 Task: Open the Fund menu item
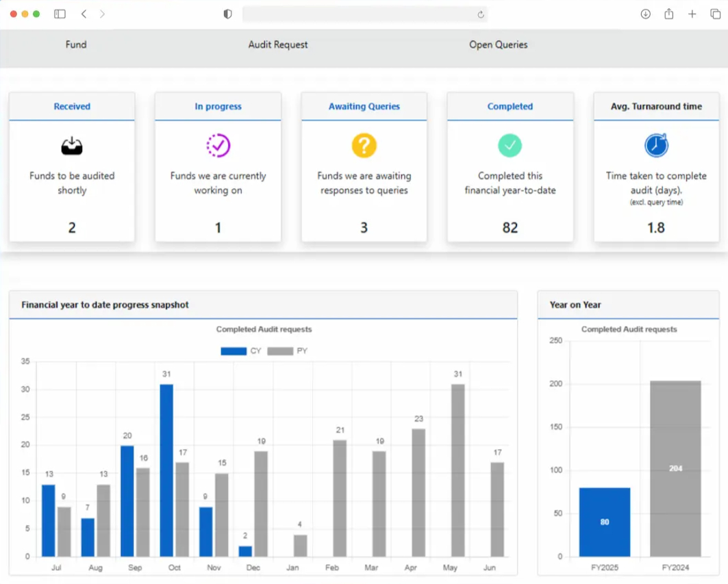[x=76, y=45]
